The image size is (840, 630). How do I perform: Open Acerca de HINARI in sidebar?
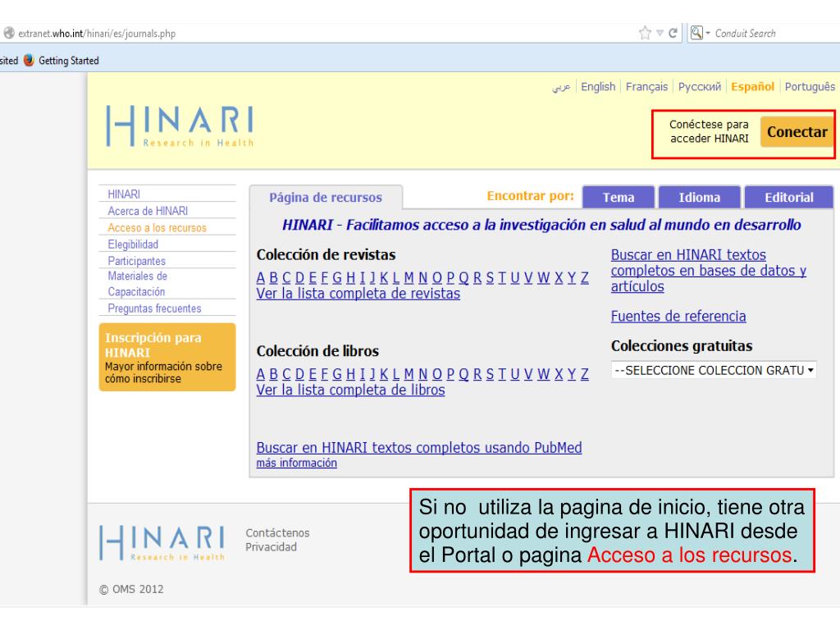click(148, 211)
